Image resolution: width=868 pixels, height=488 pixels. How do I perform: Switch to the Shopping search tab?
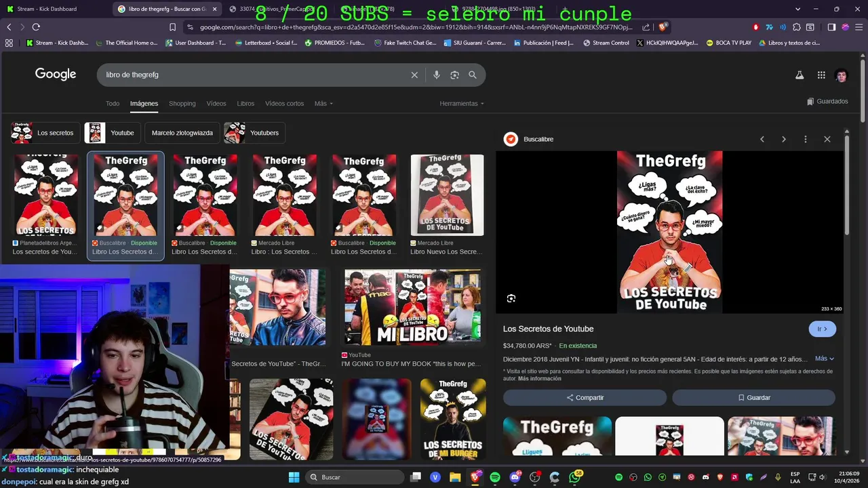click(x=182, y=104)
